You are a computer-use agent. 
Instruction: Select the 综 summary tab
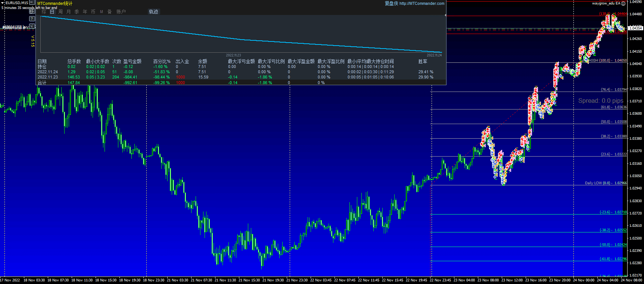[x=44, y=12]
